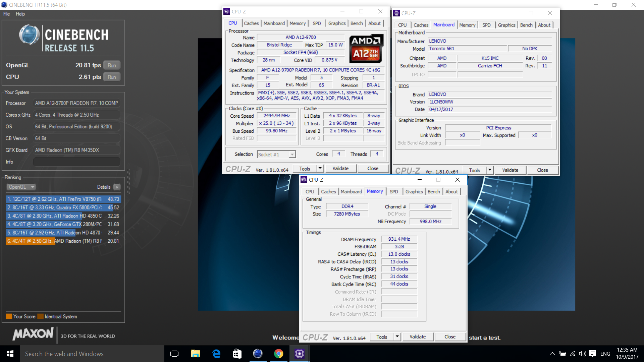Open the volume tray icon
The image size is (644, 362).
click(x=583, y=354)
